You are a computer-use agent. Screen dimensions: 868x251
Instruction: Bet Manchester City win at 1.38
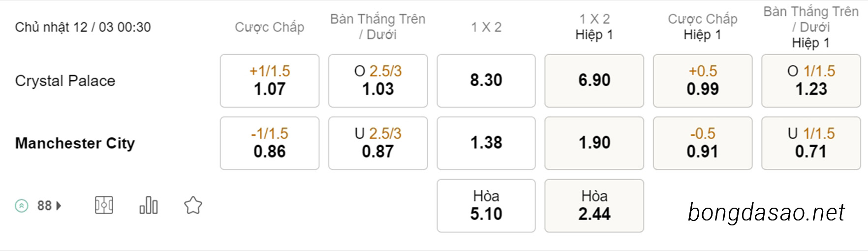pyautogui.click(x=486, y=143)
